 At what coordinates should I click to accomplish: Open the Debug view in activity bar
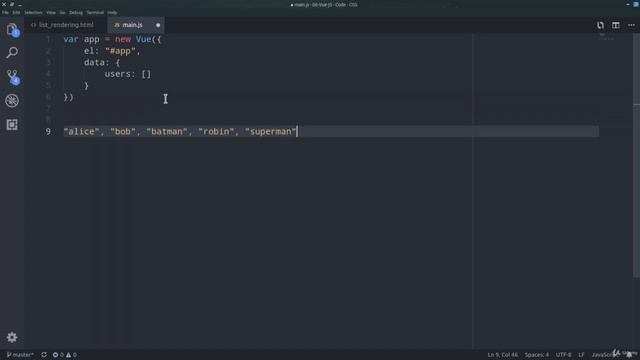(x=12, y=100)
